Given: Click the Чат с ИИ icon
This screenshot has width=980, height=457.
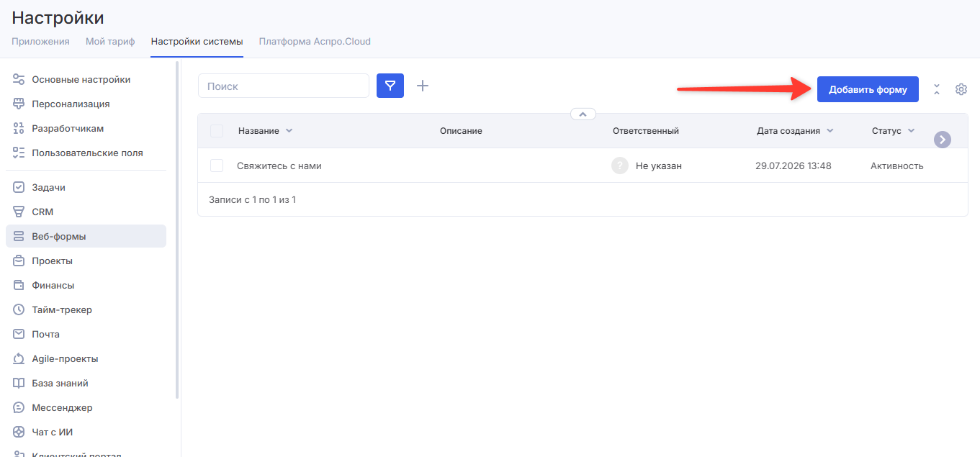Looking at the screenshot, I should click(x=19, y=432).
